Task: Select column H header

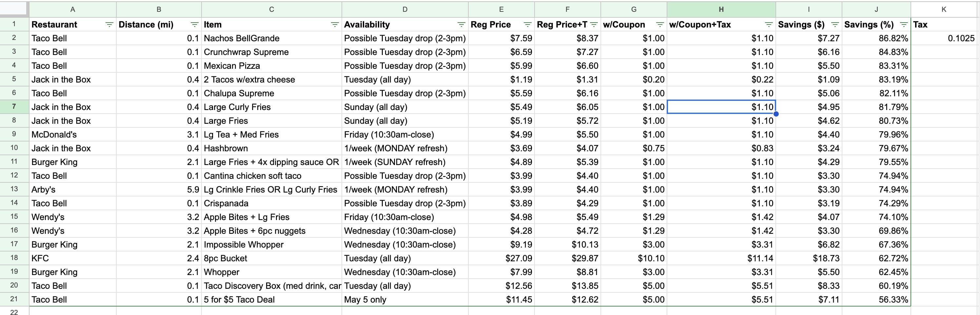Action: pos(720,9)
